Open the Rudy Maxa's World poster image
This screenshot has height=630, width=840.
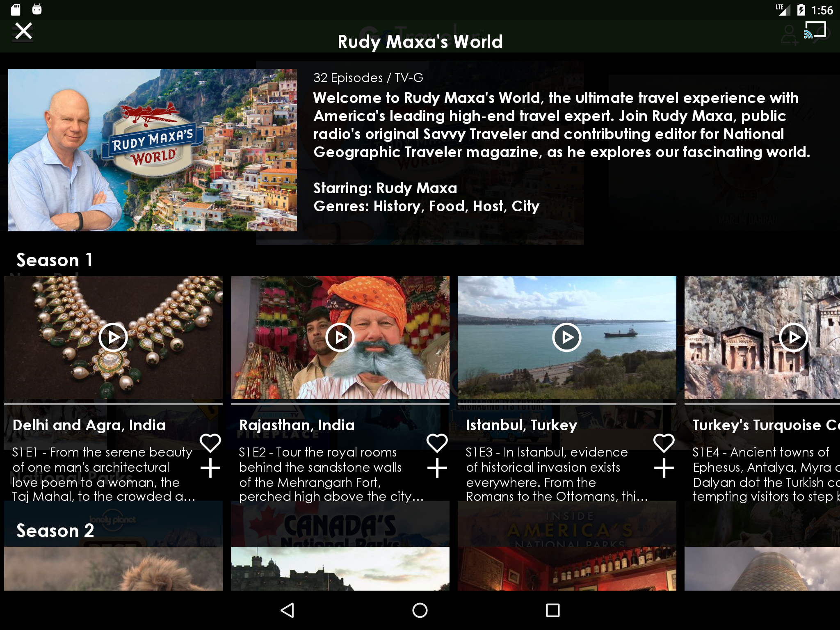click(x=152, y=150)
